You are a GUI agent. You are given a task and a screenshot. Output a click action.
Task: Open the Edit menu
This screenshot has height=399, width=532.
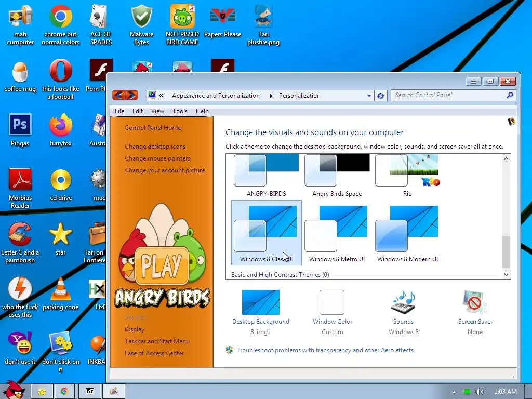point(137,111)
